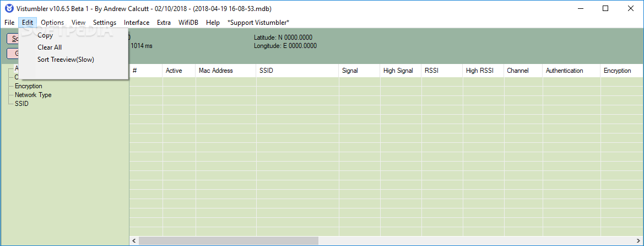This screenshot has width=644, height=246.
Task: Sort by the High RSSI column header
Action: point(483,71)
